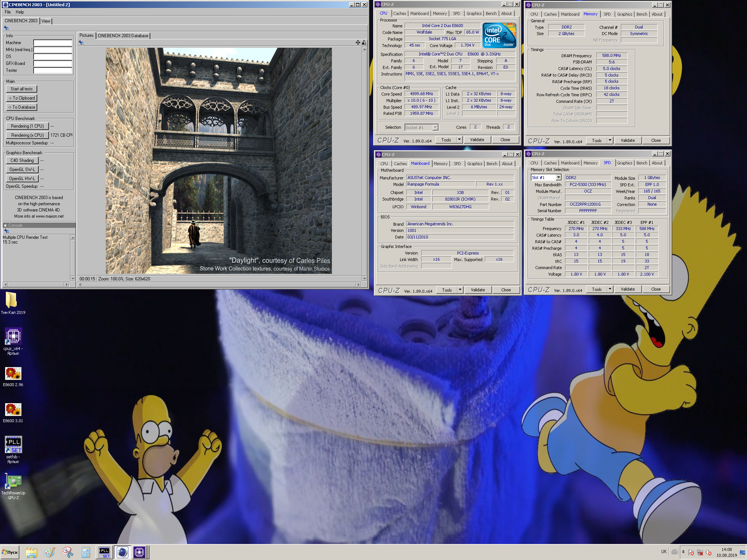
Task: Click the move-view cross icon above the render
Action: (358, 43)
